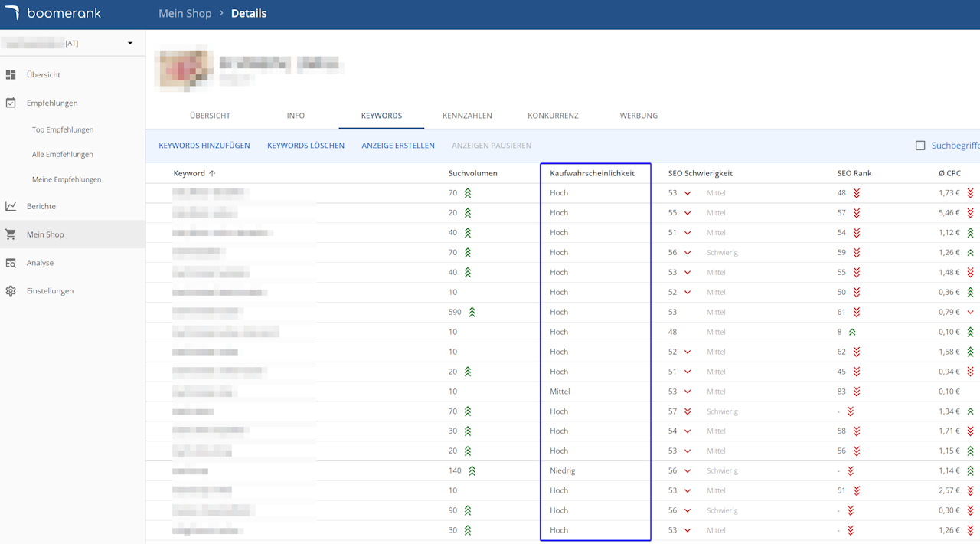
Task: Open the shop selector dropdown marked [AT]
Action: tap(129, 44)
